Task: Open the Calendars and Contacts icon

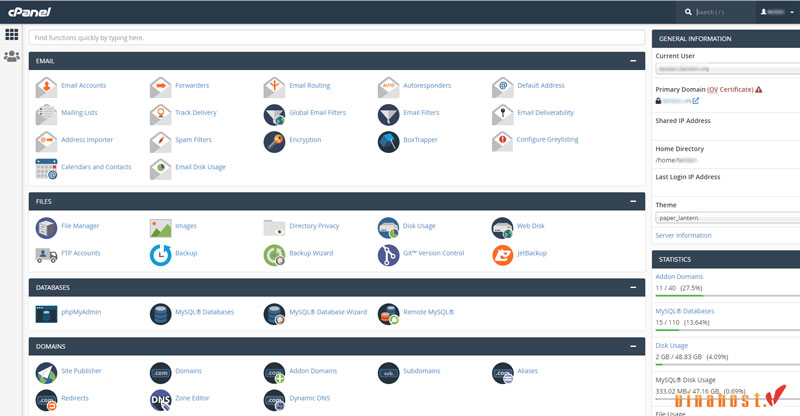Action: click(x=46, y=168)
